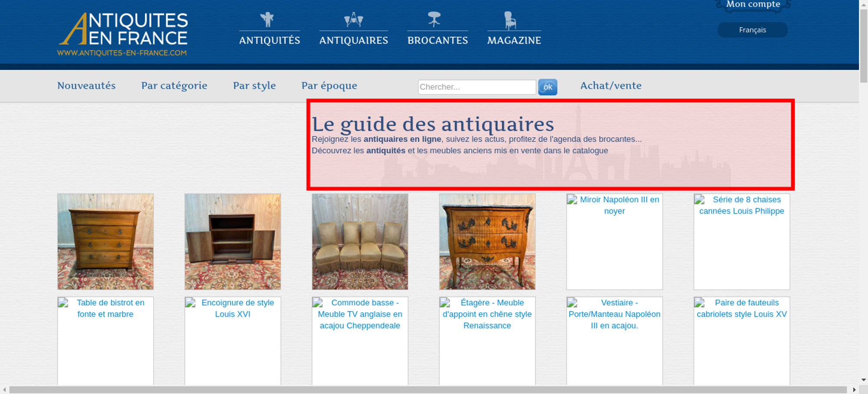Open the four golden fringed chairs thumbnail
This screenshot has height=394, width=868.
(x=360, y=242)
